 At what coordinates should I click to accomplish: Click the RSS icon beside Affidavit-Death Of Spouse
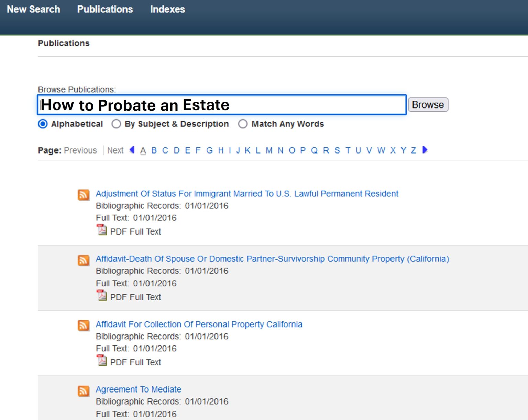coord(83,260)
